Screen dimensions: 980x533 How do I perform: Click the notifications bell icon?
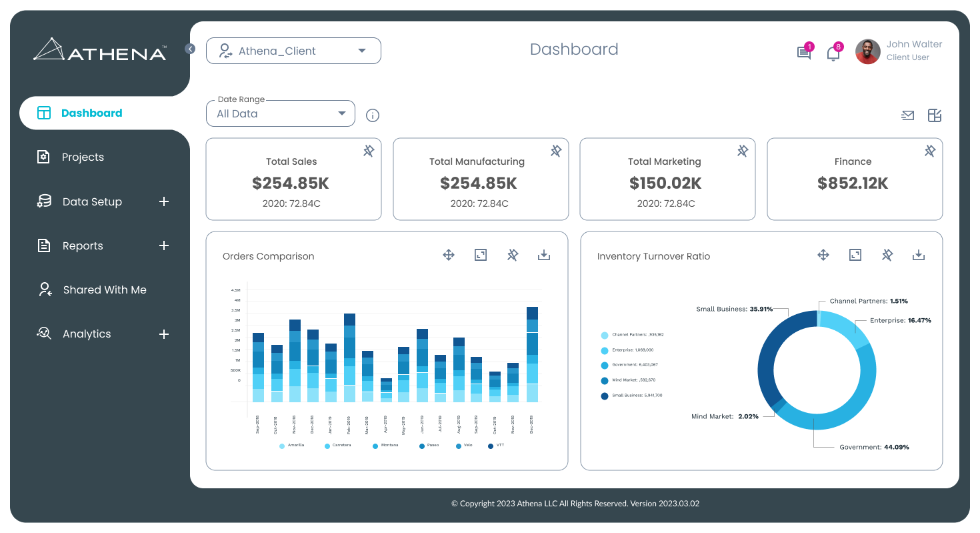click(x=833, y=52)
